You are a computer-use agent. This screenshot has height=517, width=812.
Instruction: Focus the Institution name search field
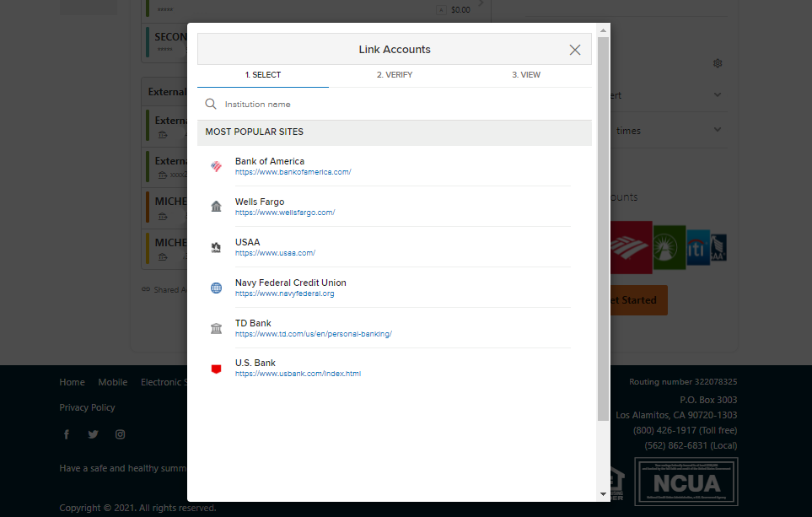(394, 104)
